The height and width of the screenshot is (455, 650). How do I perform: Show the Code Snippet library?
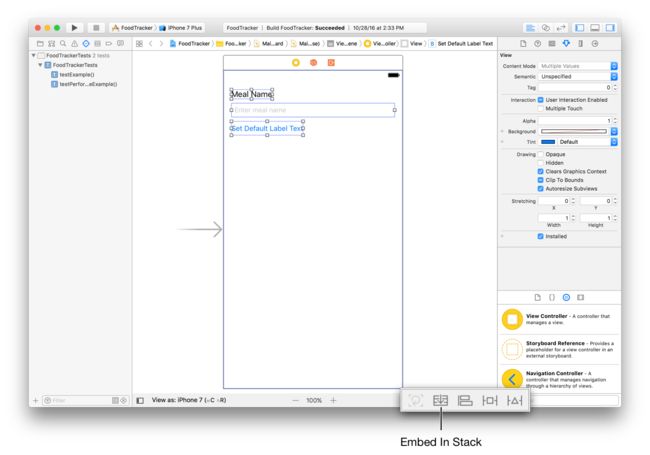point(552,297)
